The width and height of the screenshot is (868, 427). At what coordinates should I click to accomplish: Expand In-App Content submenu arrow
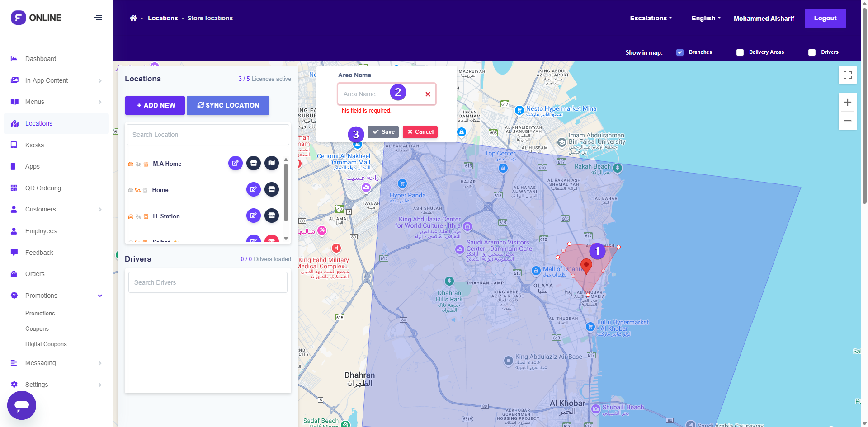pyautogui.click(x=100, y=80)
